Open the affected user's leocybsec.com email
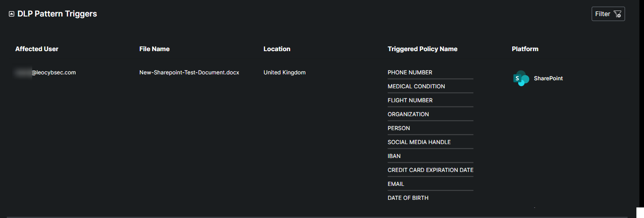This screenshot has height=218, width=644. (x=46, y=73)
